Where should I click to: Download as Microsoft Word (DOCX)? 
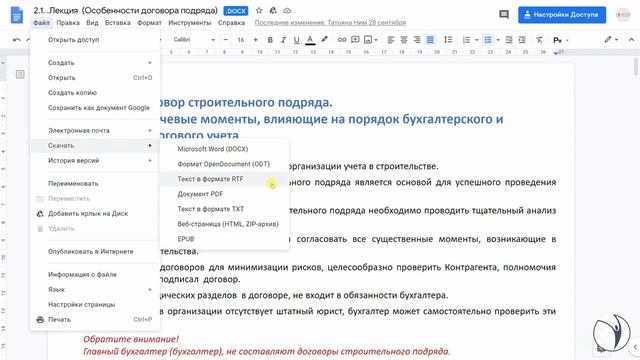tap(224, 149)
